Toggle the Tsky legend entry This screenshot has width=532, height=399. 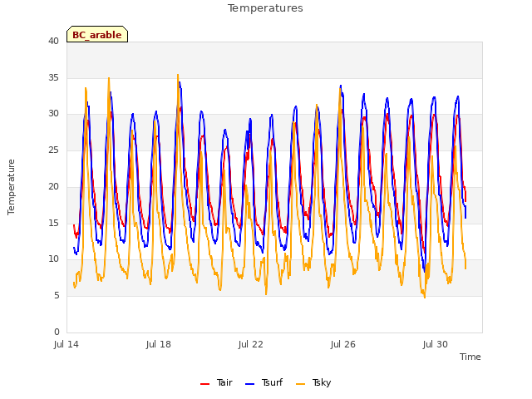coord(313,382)
